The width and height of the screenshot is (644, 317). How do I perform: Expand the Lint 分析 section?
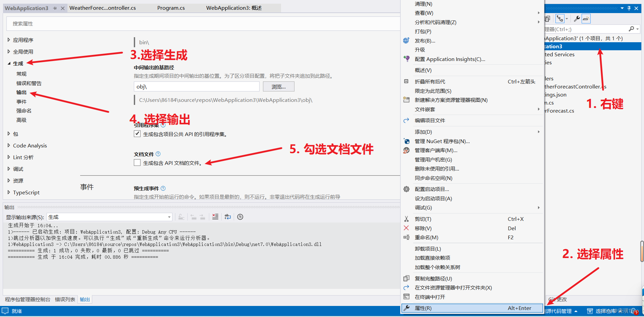[9, 157]
